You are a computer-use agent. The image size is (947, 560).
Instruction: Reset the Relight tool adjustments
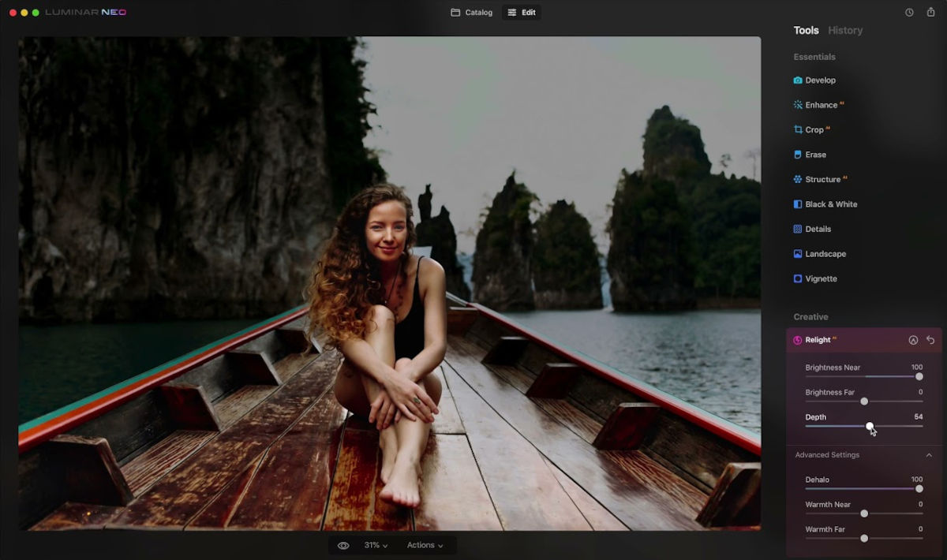point(930,340)
